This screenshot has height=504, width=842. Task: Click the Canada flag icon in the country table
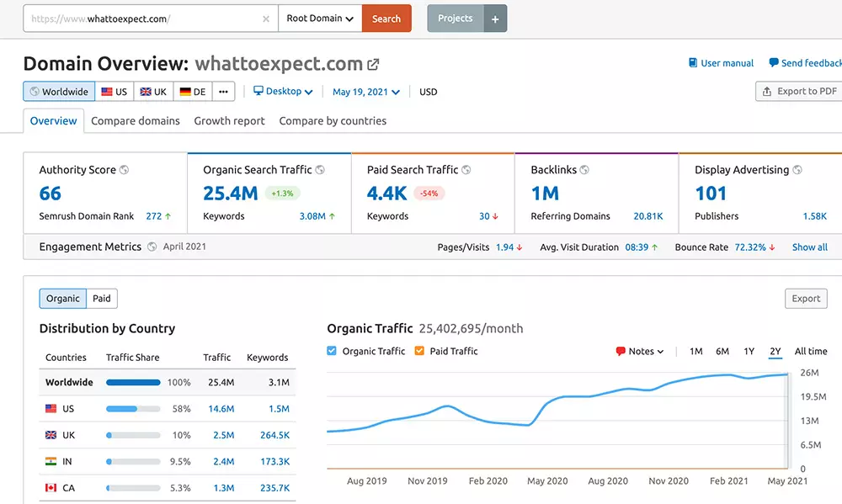point(51,488)
